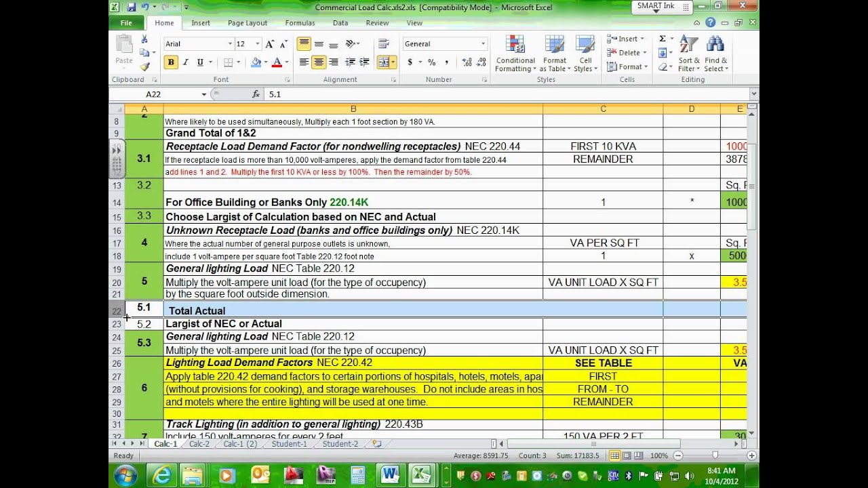Click the Copy icon in Clipboard group
Image resolution: width=868 pixels, height=488 pixels.
[144, 53]
